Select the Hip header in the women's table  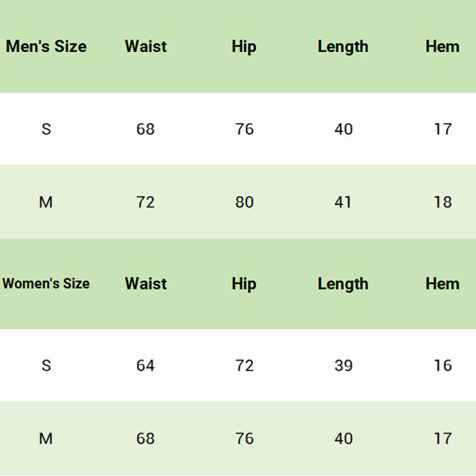(x=244, y=284)
